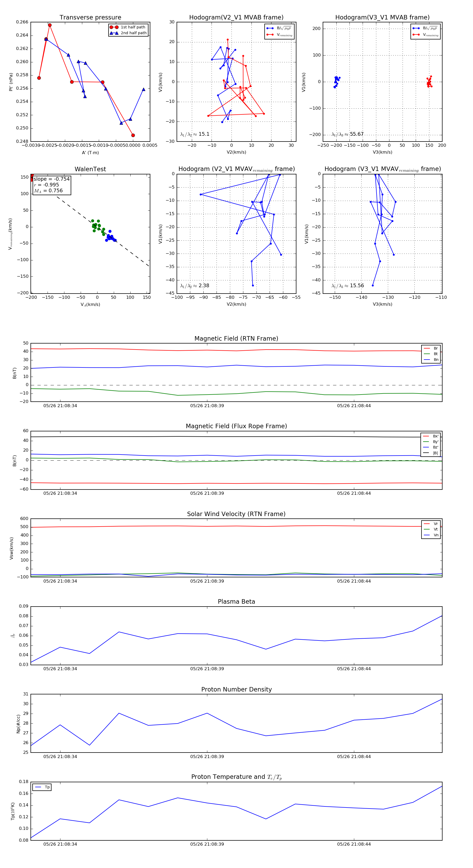Click the 'Hodogram(V2_V1 MVAB frame)' title
The image size is (473, 868).
[236, 18]
